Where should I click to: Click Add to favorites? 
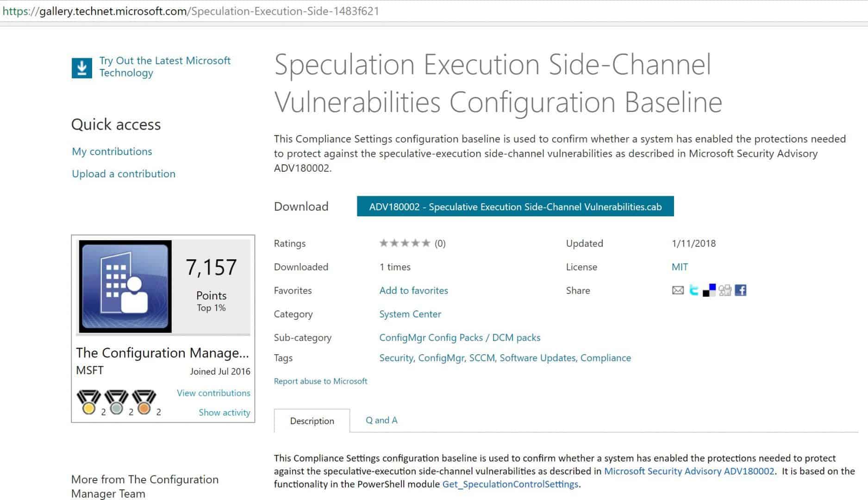click(x=414, y=290)
